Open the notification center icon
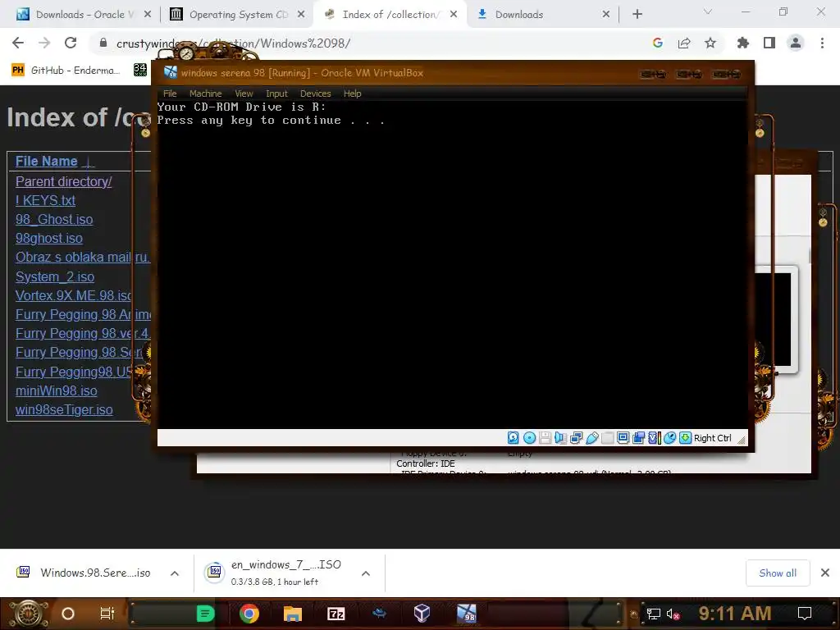This screenshot has width=840, height=630. pyautogui.click(x=805, y=614)
